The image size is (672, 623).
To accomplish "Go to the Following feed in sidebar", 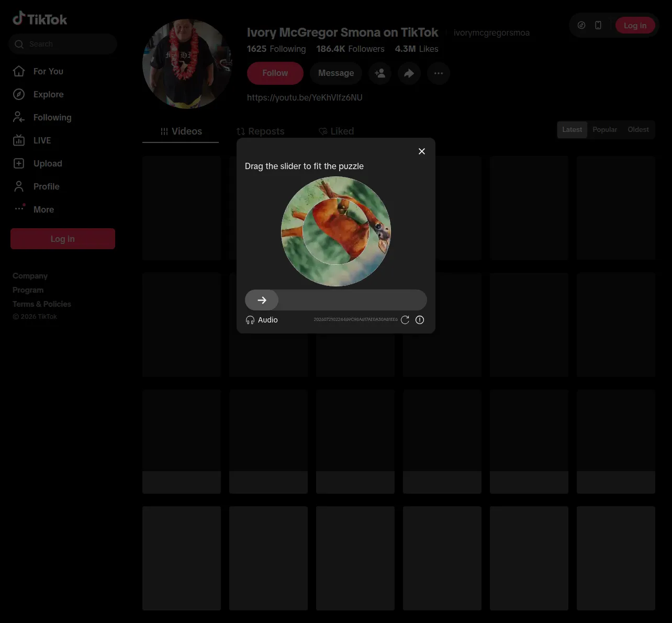I will [42, 117].
